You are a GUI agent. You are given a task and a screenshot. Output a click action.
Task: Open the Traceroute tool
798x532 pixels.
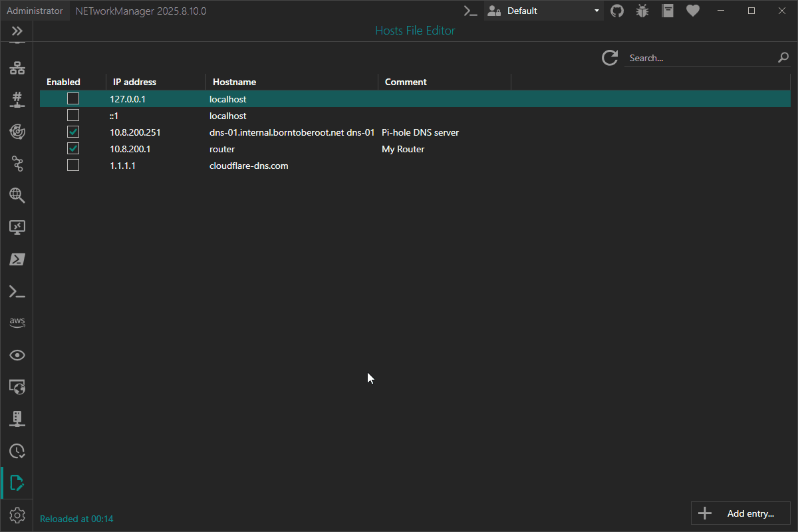point(17,164)
